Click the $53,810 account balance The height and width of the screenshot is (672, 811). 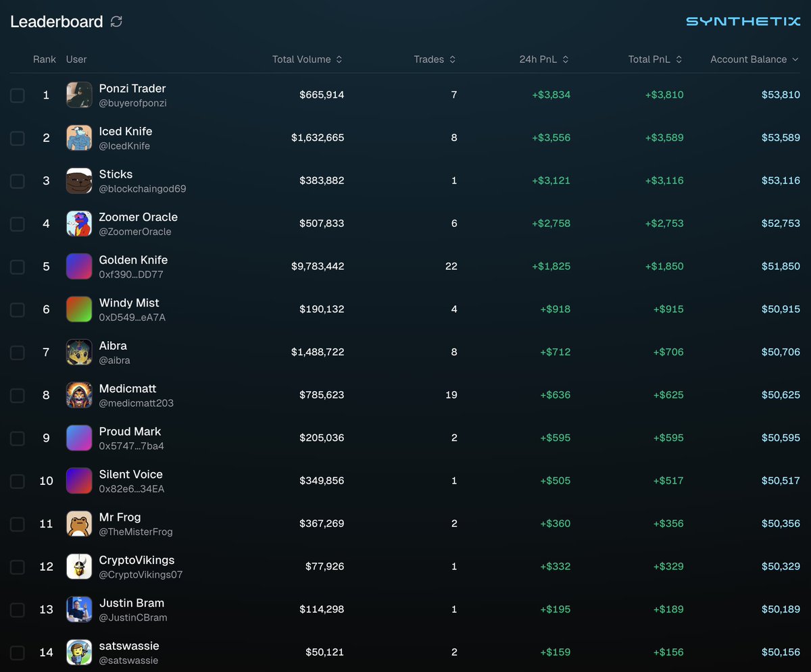[x=781, y=95]
